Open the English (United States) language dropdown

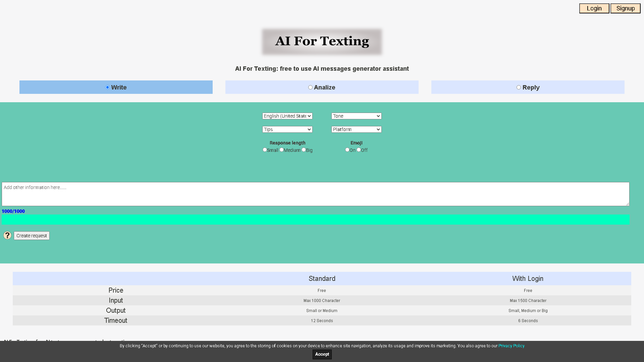287,116
